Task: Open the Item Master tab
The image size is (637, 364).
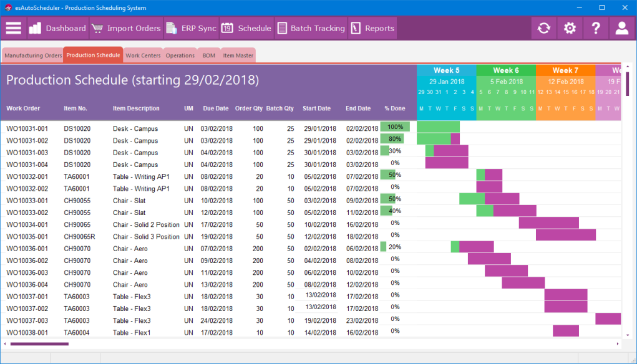Action: coord(238,55)
